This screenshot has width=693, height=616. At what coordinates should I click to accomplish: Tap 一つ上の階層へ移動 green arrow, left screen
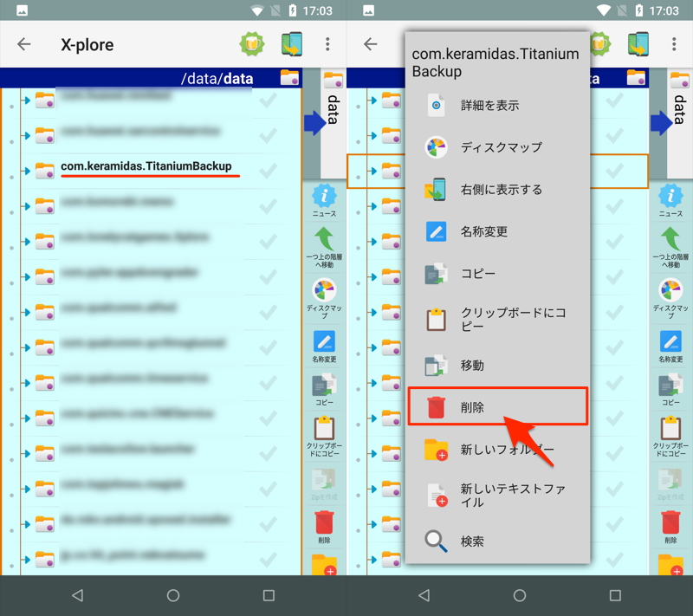point(324,246)
